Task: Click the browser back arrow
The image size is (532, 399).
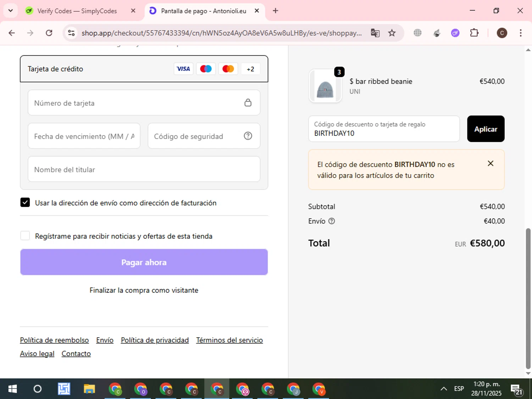Action: pyautogui.click(x=12, y=33)
